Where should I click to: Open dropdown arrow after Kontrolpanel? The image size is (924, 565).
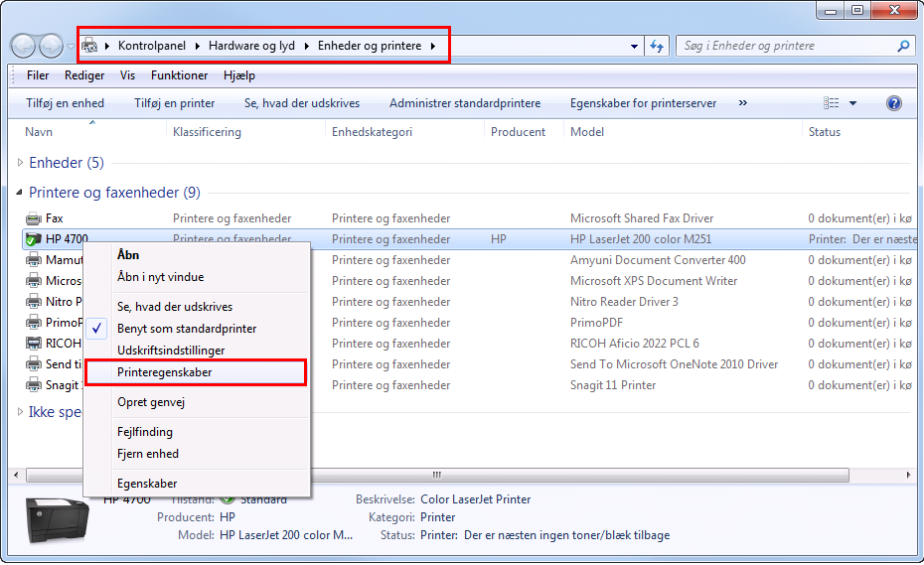click(x=197, y=46)
